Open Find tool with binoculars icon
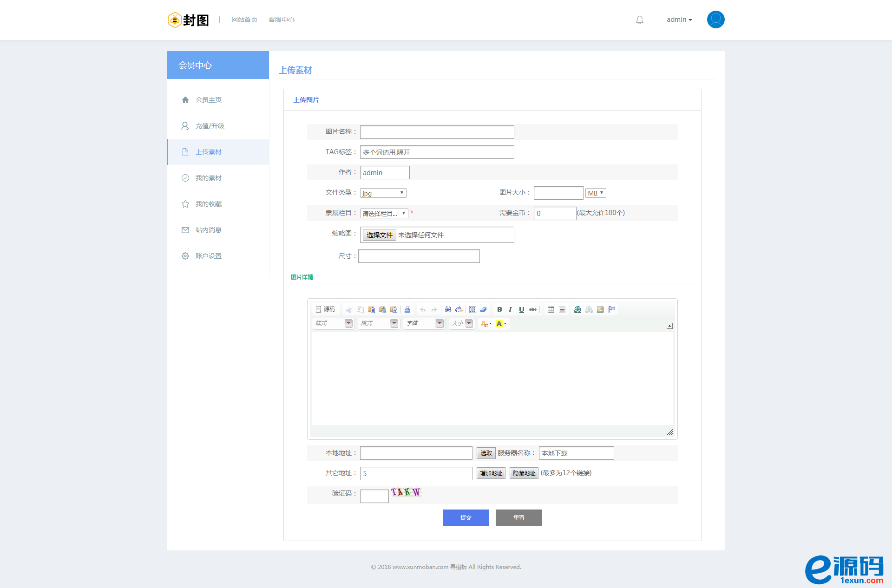Screen dimensions: 892x588 coord(448,309)
